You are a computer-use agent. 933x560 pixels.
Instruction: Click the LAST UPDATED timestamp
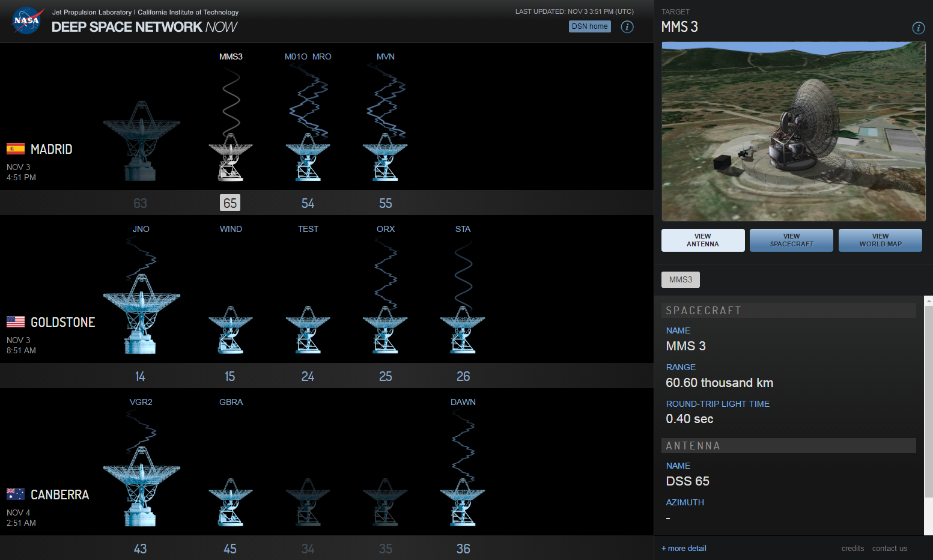(x=574, y=11)
